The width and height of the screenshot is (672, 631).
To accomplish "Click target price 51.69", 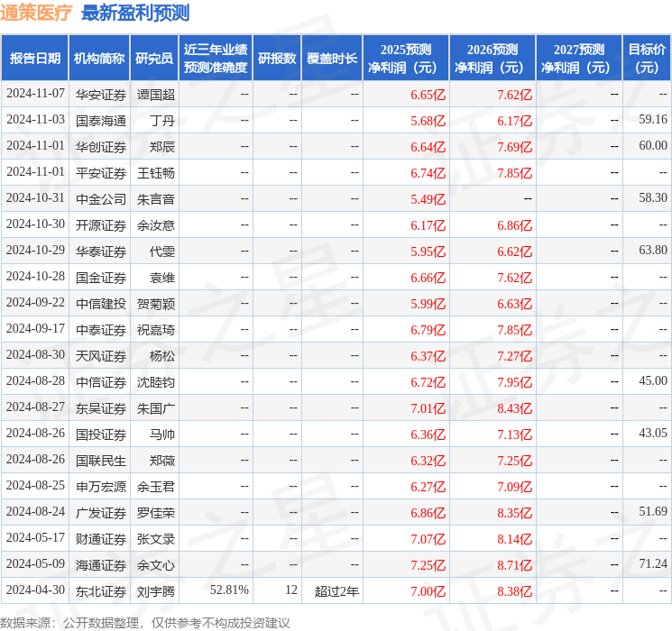I will 653,511.
